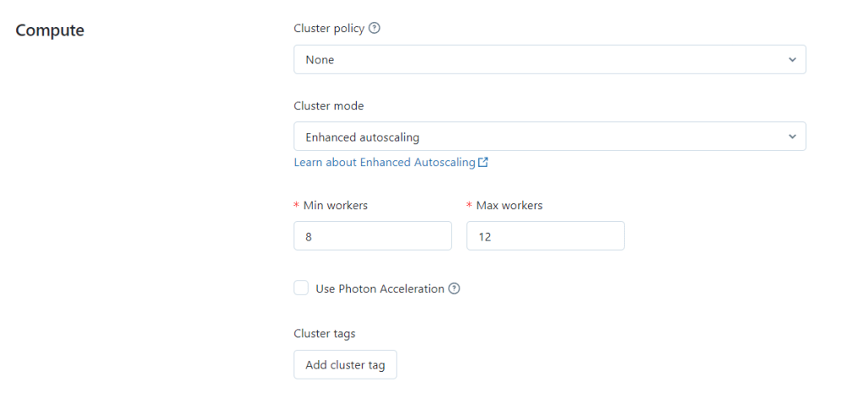The height and width of the screenshot is (404, 868).
Task: Click the 'Min workers' field label
Action: coord(335,205)
